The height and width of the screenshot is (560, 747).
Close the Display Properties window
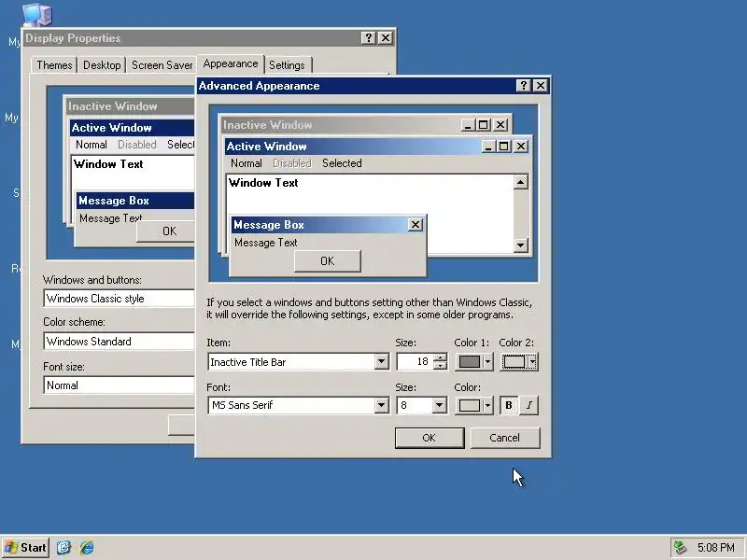386,38
